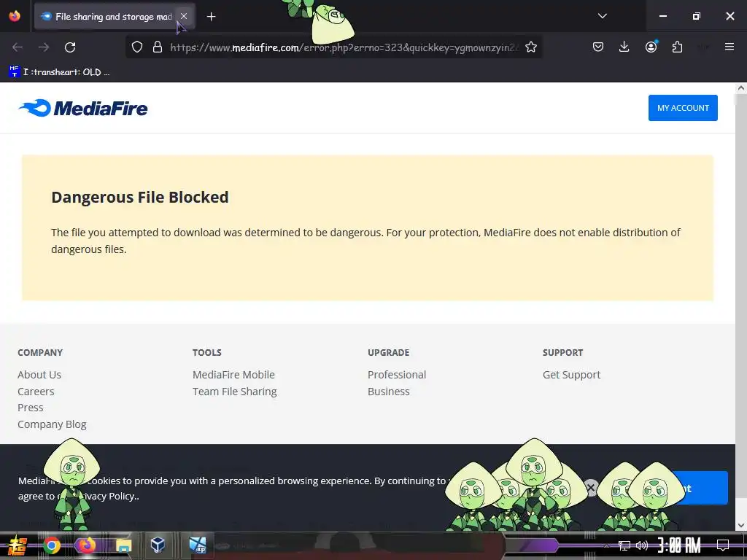The height and width of the screenshot is (560, 747).
Task: Open the Press link
Action: tap(31, 408)
